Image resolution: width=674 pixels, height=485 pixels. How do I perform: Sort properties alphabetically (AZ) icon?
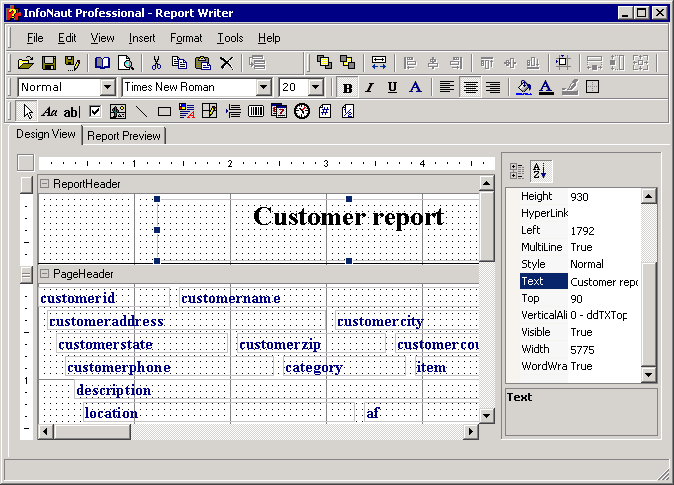coord(540,171)
